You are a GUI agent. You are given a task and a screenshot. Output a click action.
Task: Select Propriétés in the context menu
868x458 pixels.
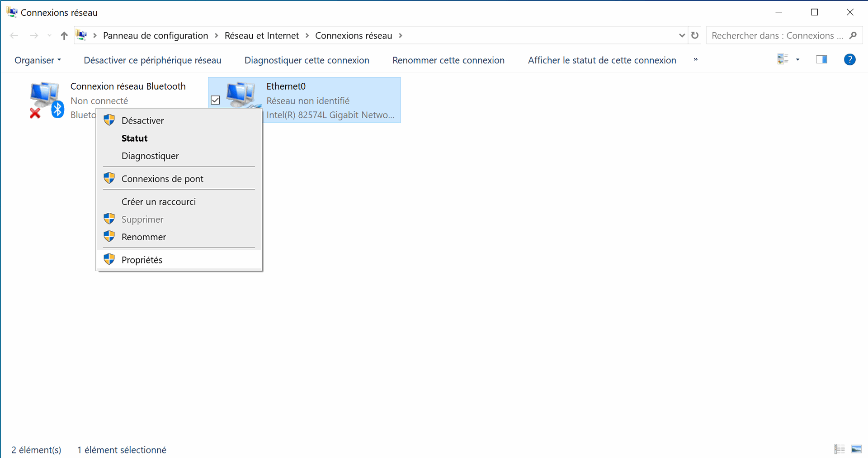click(142, 260)
